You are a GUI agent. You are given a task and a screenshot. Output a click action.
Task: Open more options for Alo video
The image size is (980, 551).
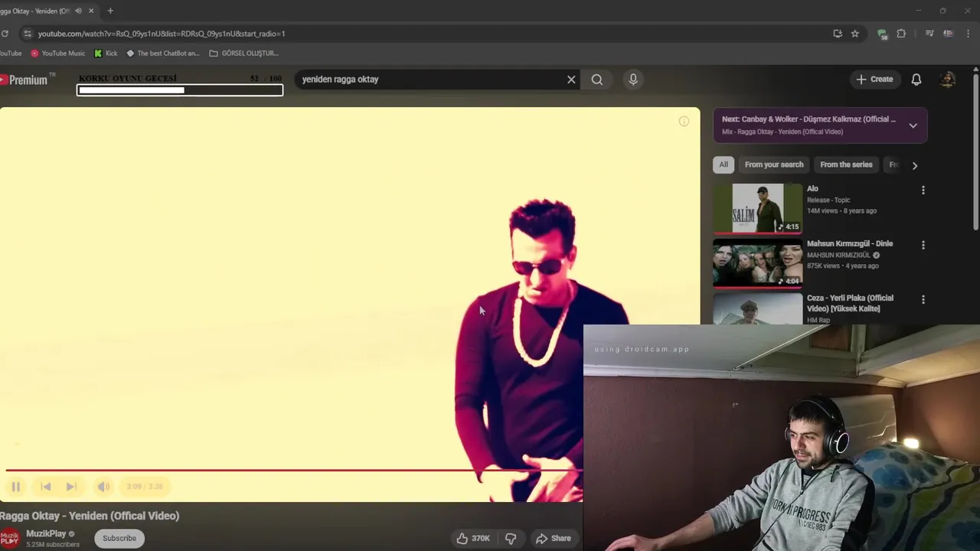(923, 190)
